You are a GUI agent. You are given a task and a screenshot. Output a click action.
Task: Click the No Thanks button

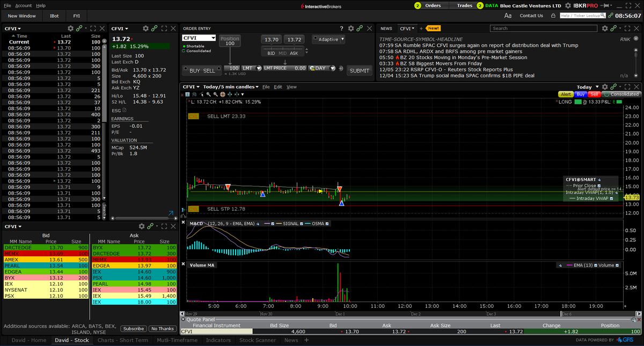pos(162,328)
